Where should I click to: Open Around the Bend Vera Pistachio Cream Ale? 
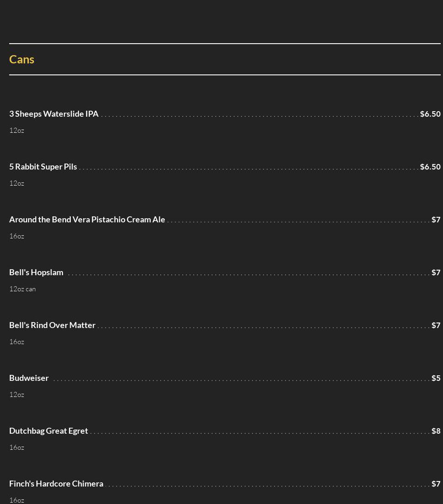click(87, 219)
